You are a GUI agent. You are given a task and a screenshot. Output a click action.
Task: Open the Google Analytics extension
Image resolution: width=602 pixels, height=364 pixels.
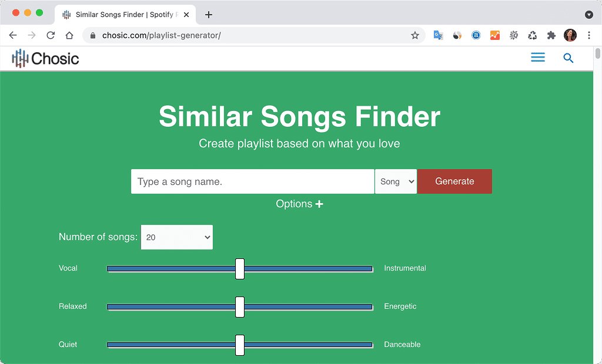pyautogui.click(x=494, y=35)
